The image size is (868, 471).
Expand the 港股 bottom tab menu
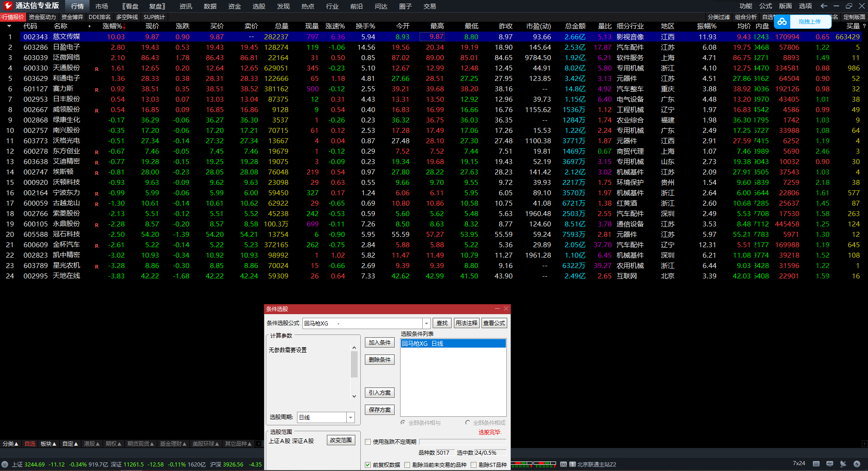click(x=92, y=444)
